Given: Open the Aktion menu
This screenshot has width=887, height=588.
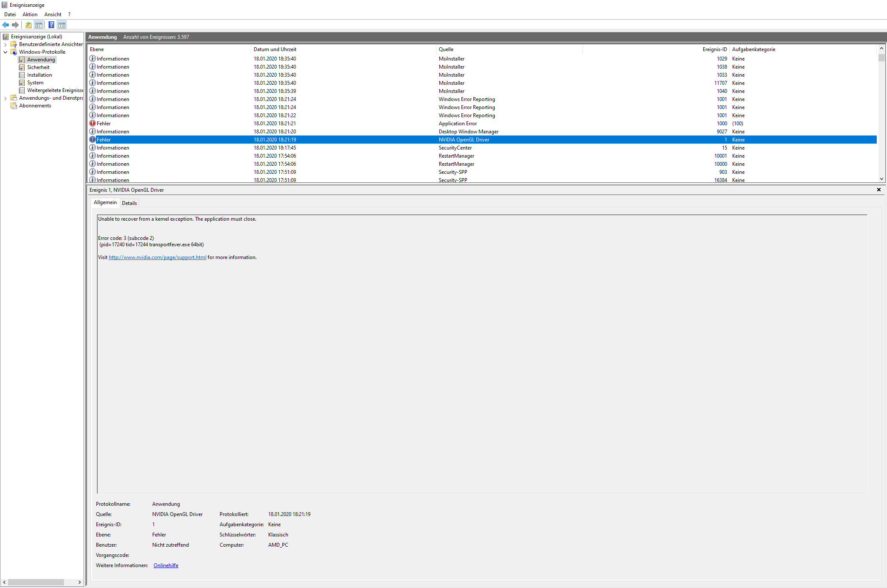Looking at the screenshot, I should pyautogui.click(x=30, y=14).
